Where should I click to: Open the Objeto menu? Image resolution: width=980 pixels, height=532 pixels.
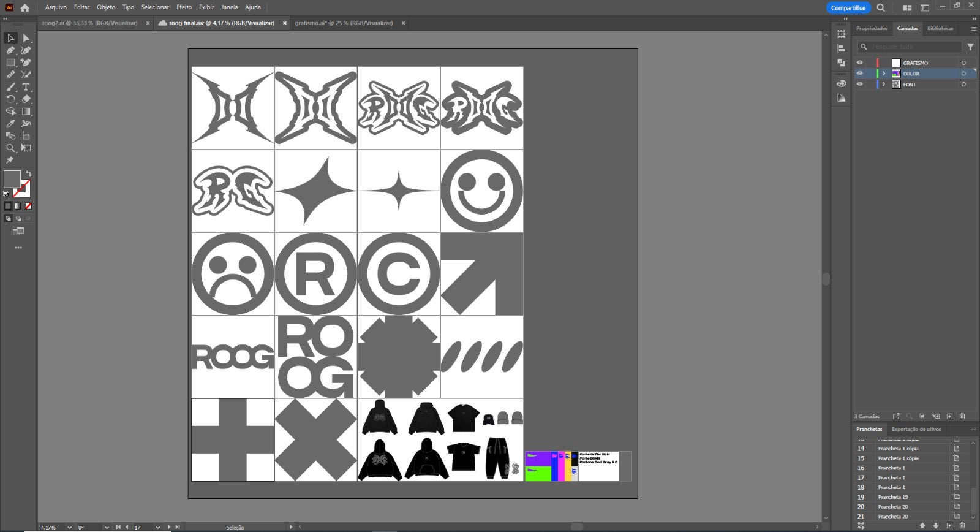pyautogui.click(x=106, y=7)
